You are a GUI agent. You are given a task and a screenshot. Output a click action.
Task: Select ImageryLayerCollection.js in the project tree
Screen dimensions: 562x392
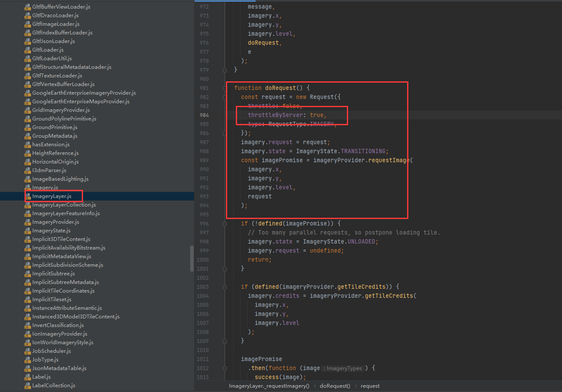point(64,205)
